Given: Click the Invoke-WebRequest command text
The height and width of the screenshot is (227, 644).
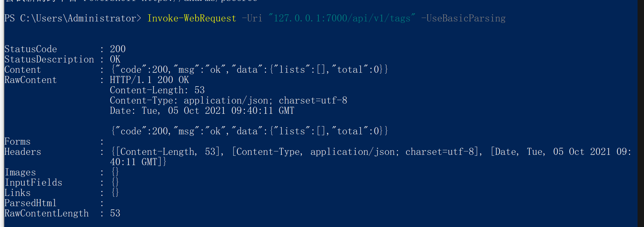Looking at the screenshot, I should tap(192, 18).
